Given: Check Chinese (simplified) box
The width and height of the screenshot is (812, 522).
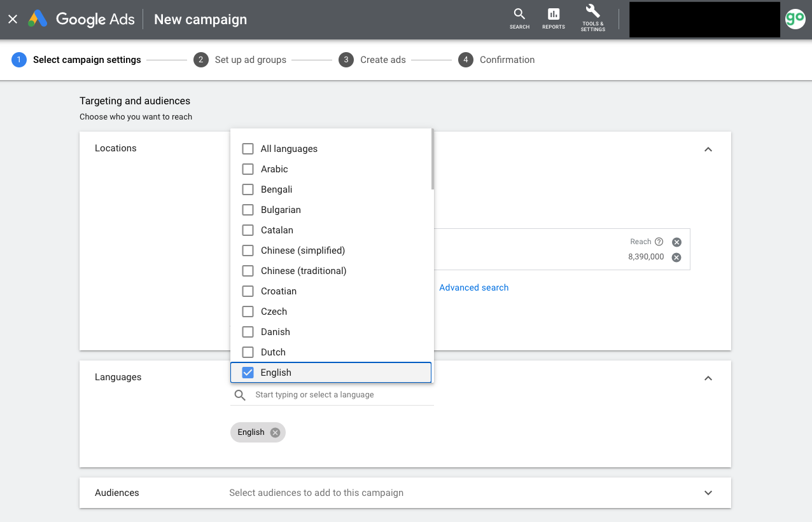Looking at the screenshot, I should point(248,251).
